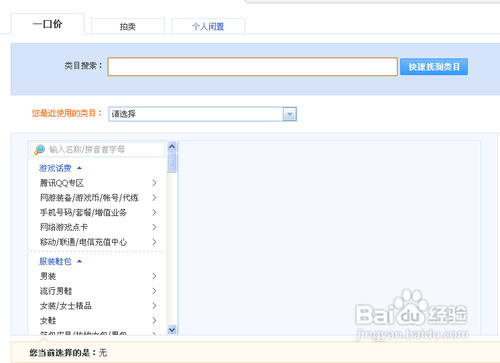Image resolution: width=500 pixels, height=363 pixels.
Task: Open the 请选择 recent category dropdown
Action: 202,114
